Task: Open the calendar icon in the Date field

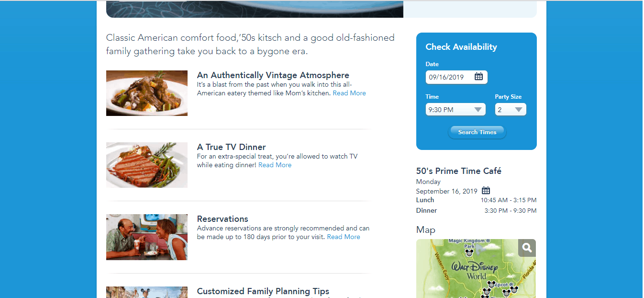Action: coord(479,77)
